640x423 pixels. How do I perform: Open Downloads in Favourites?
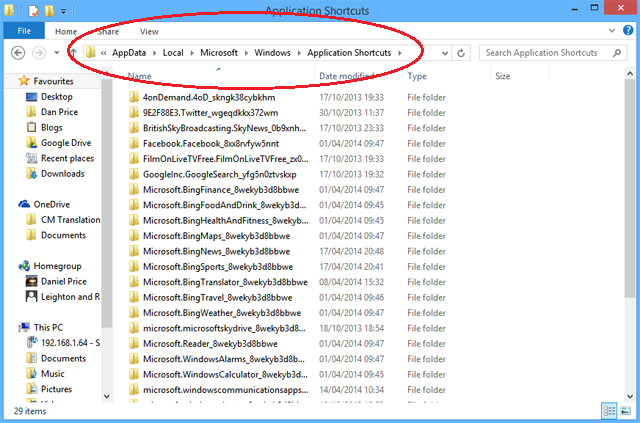(62, 174)
